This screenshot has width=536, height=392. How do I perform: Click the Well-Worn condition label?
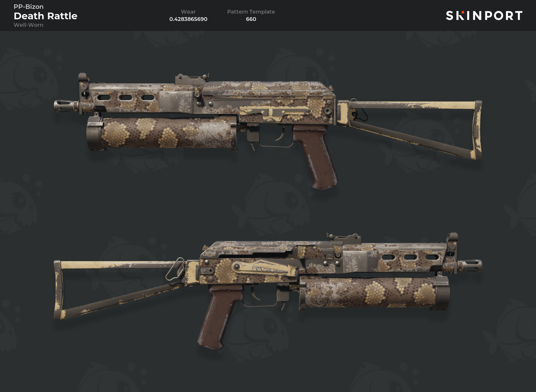28,25
